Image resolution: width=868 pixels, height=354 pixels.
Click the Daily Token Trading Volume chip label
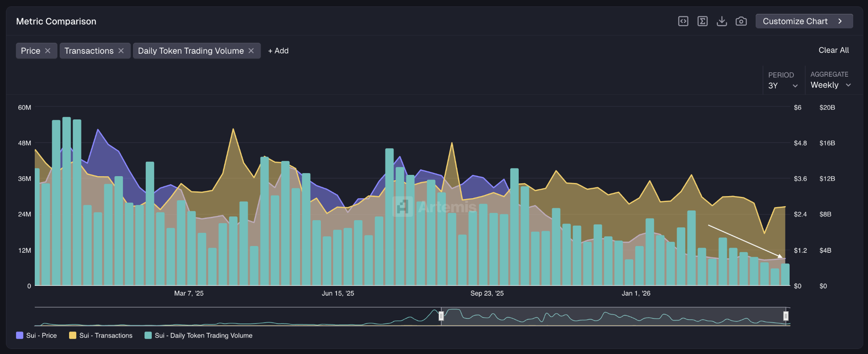[x=191, y=51]
